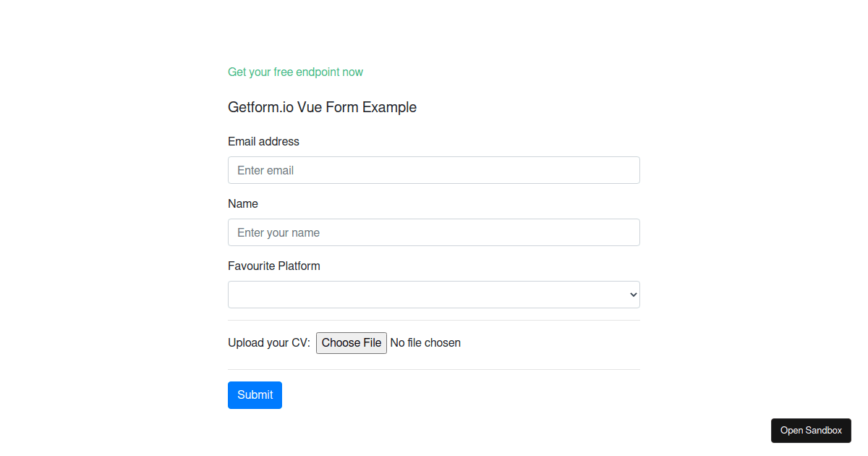868x456 pixels.
Task: Click the 'Email address' label
Action: 263,141
